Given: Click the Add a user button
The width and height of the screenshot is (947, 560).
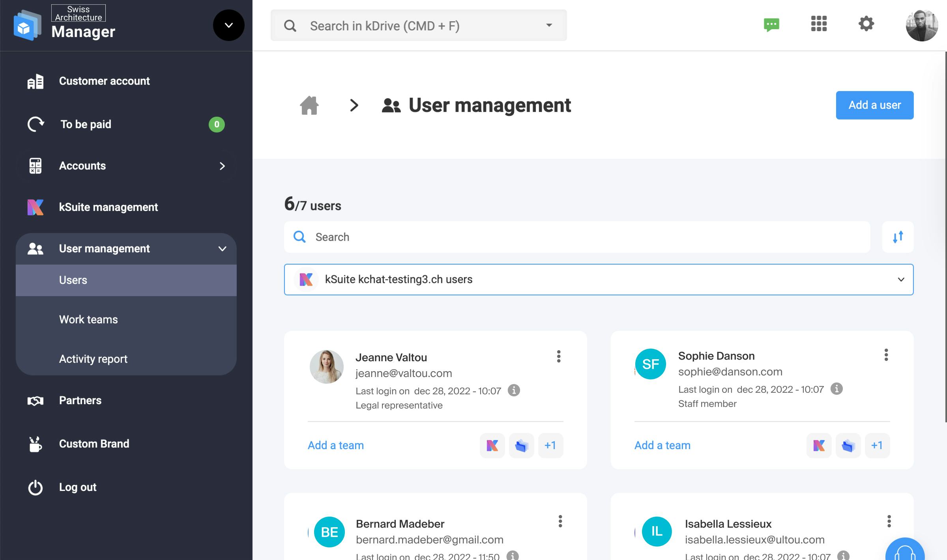Looking at the screenshot, I should [874, 105].
